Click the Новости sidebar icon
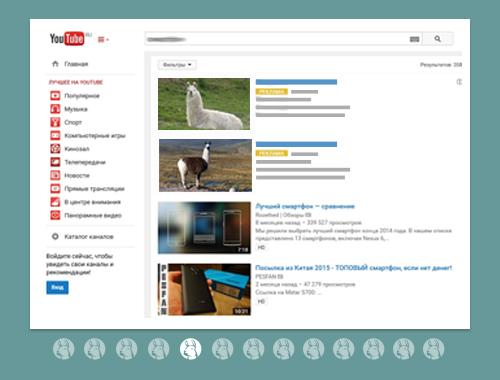This screenshot has height=380, width=500. pos(55,175)
